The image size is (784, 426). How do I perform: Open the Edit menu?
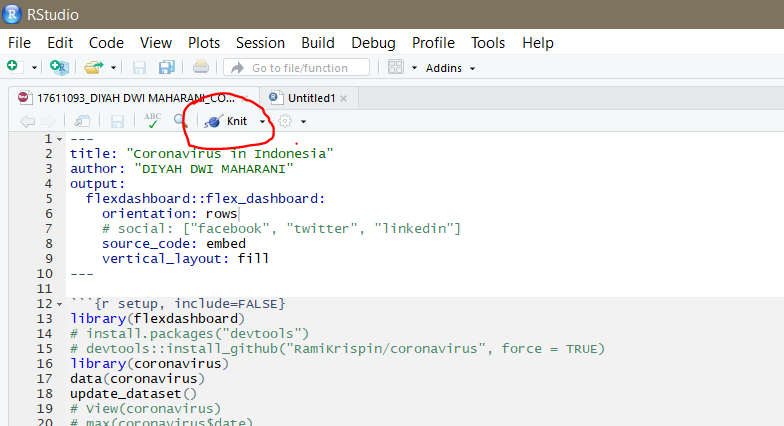[60, 43]
